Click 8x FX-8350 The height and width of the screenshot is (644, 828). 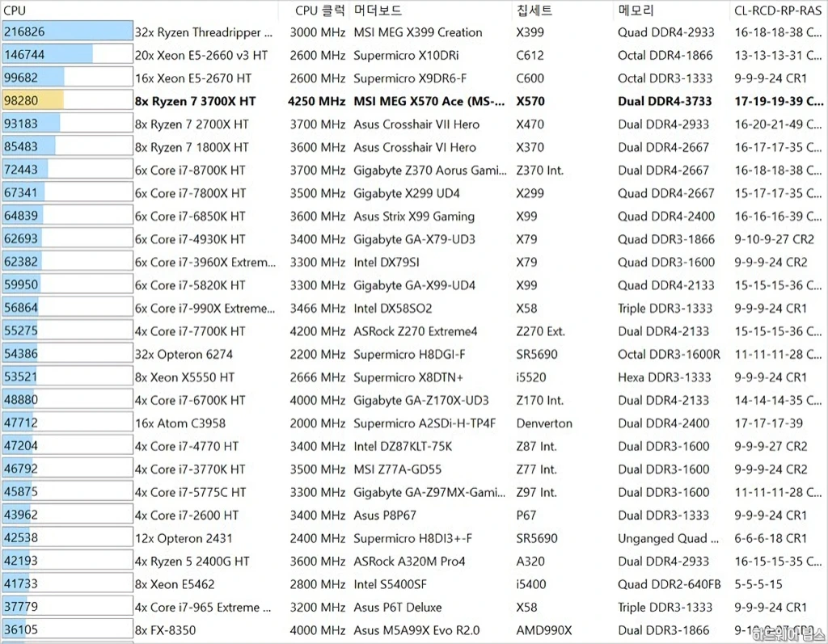tap(165, 630)
